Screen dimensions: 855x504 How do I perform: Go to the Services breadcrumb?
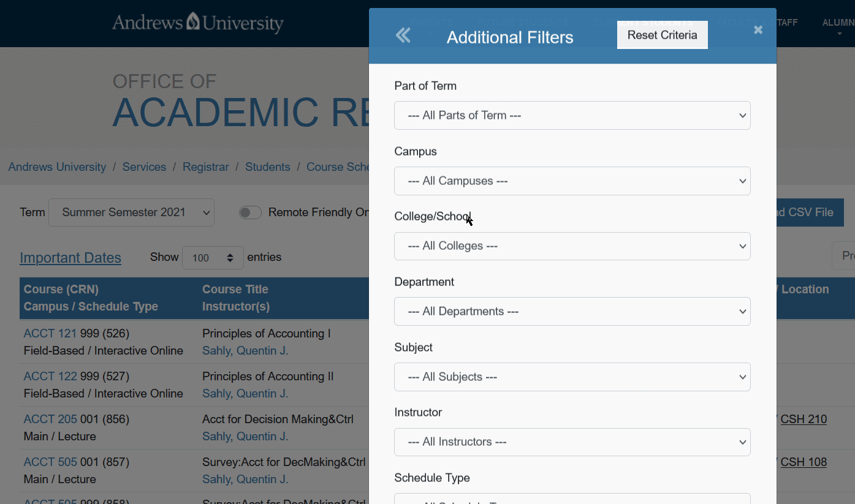[x=144, y=167]
